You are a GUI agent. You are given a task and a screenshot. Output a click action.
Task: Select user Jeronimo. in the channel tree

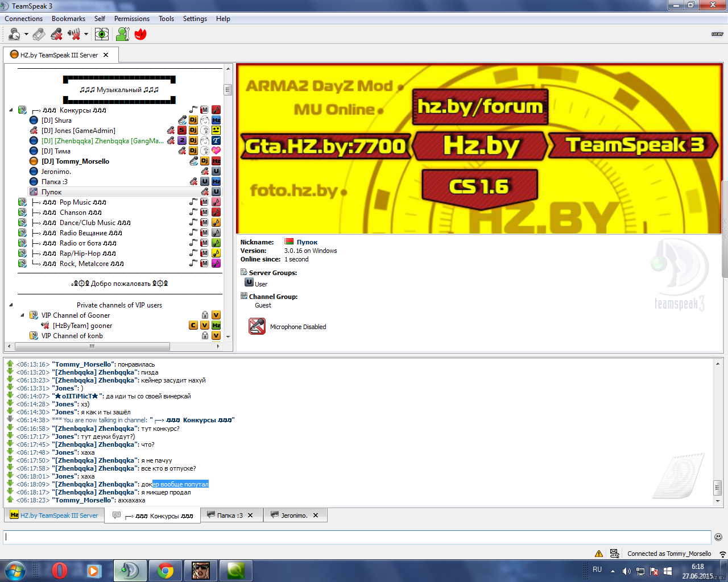pos(56,172)
